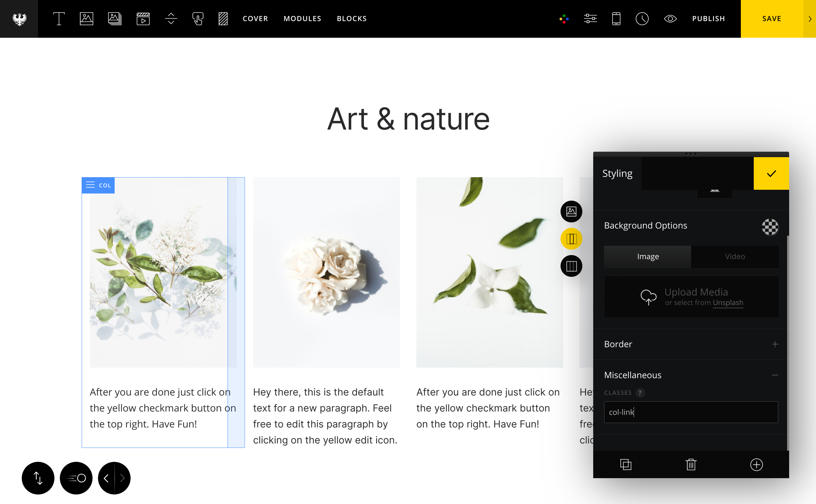Click the single Image module icon
The height and width of the screenshot is (504, 816).
click(x=86, y=19)
